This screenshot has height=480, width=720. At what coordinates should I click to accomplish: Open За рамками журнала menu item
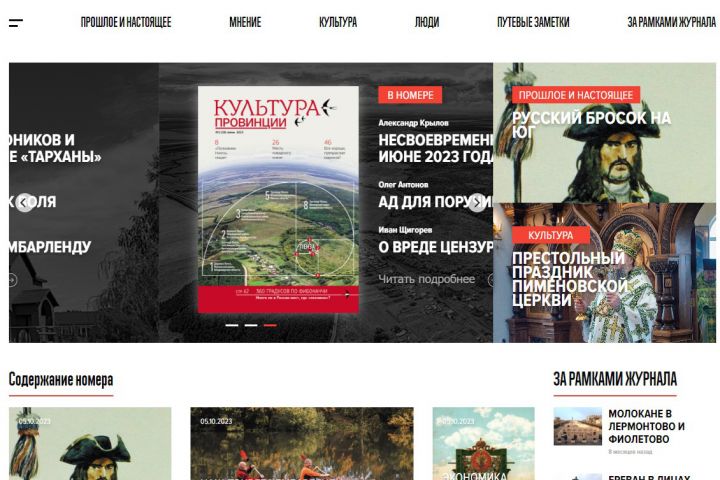tap(671, 22)
